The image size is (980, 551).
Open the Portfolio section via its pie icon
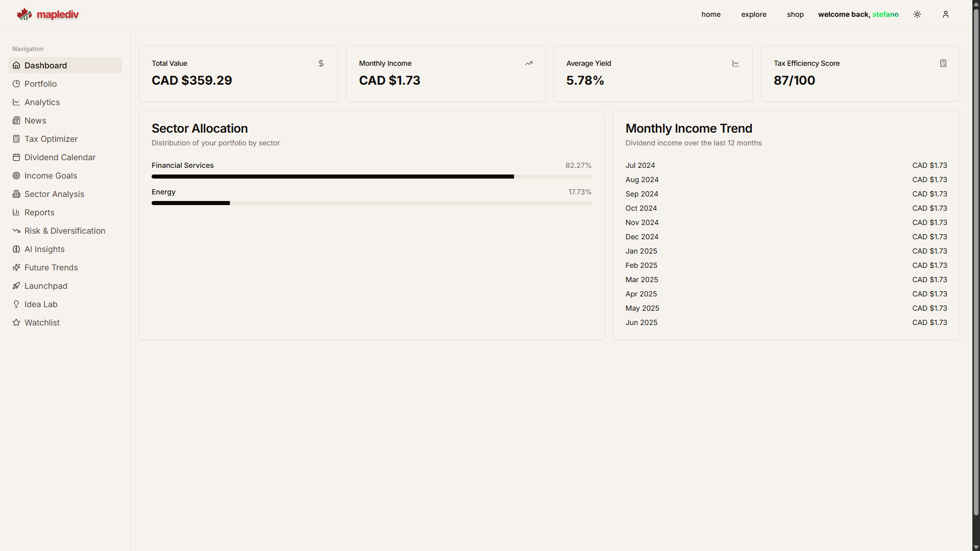click(x=16, y=84)
